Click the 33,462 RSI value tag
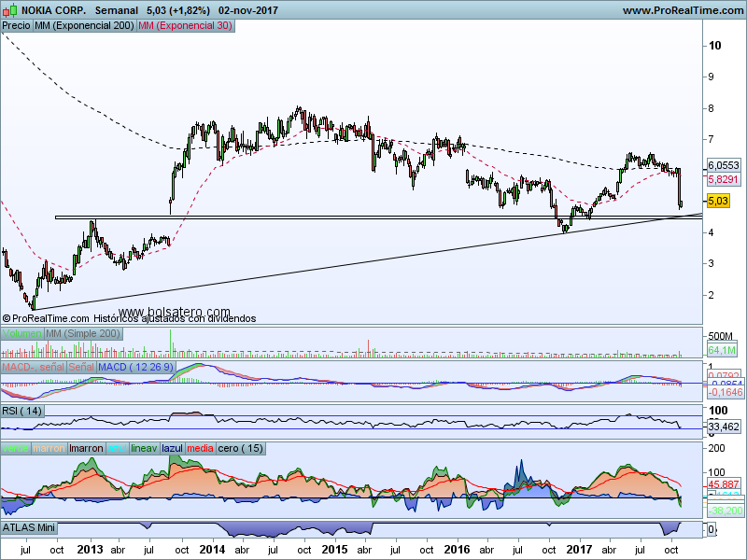Image resolution: width=747 pixels, height=560 pixels. [724, 426]
